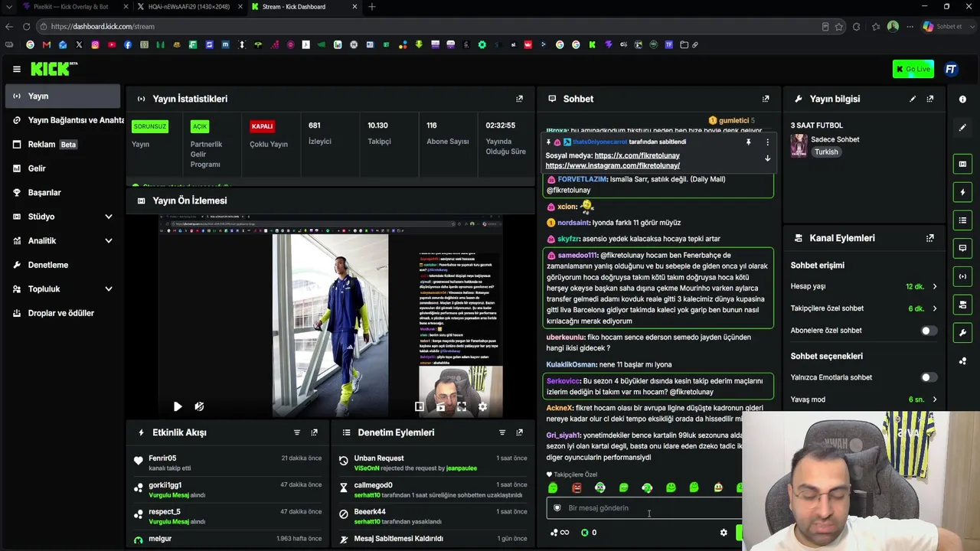Toggle stream preview widget in right sidebar
980x551 pixels.
(962, 164)
